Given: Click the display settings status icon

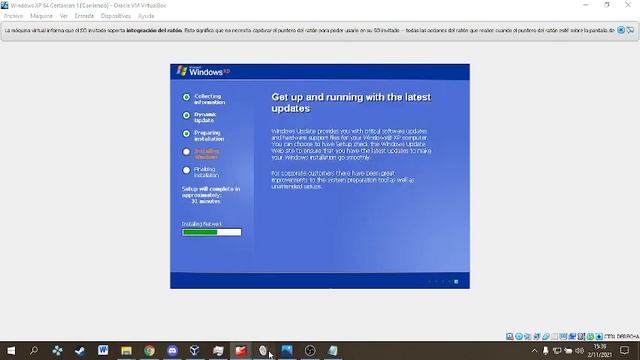Looking at the screenshot, I should point(563,336).
